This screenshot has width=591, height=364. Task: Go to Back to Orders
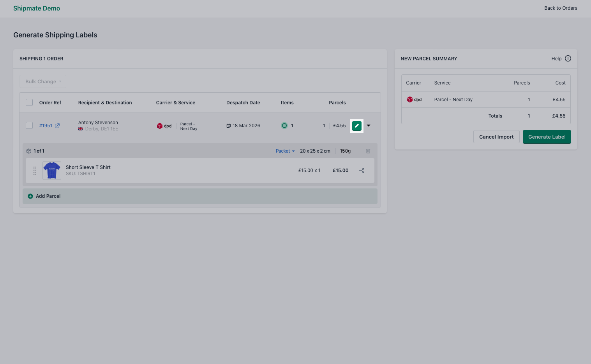point(561,8)
